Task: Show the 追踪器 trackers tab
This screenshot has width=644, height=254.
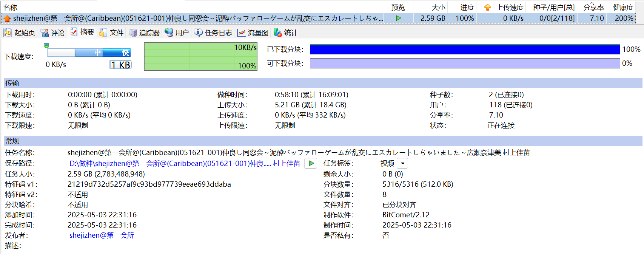Action: (144, 33)
